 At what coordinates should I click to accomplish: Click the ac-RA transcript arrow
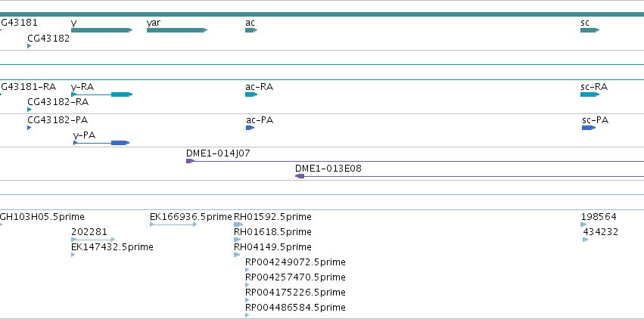(251, 94)
